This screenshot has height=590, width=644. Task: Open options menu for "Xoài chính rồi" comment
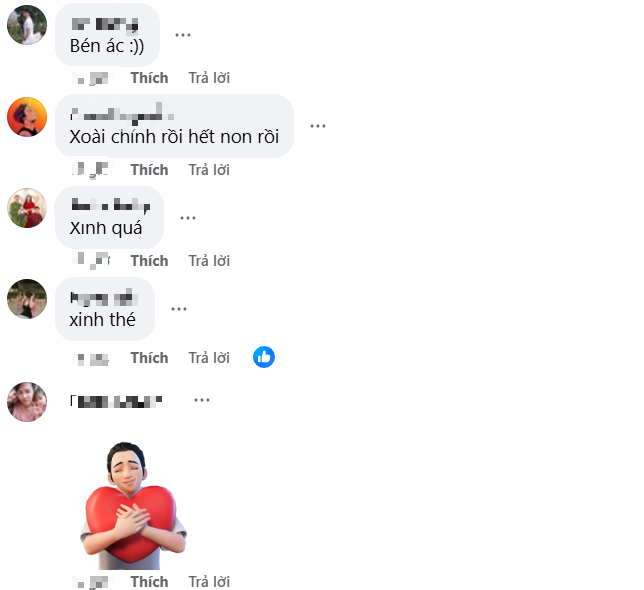317,126
